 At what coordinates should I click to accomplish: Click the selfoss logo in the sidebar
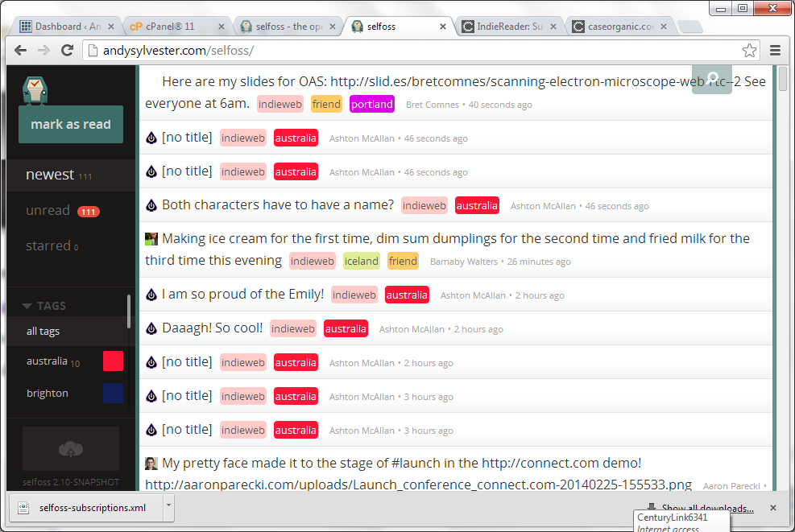click(35, 90)
